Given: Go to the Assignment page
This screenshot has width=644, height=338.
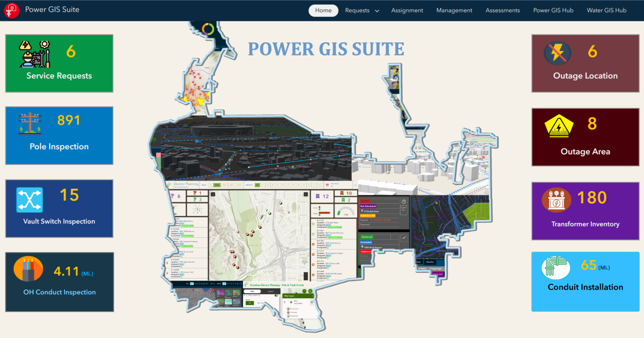Looking at the screenshot, I should pos(407,10).
